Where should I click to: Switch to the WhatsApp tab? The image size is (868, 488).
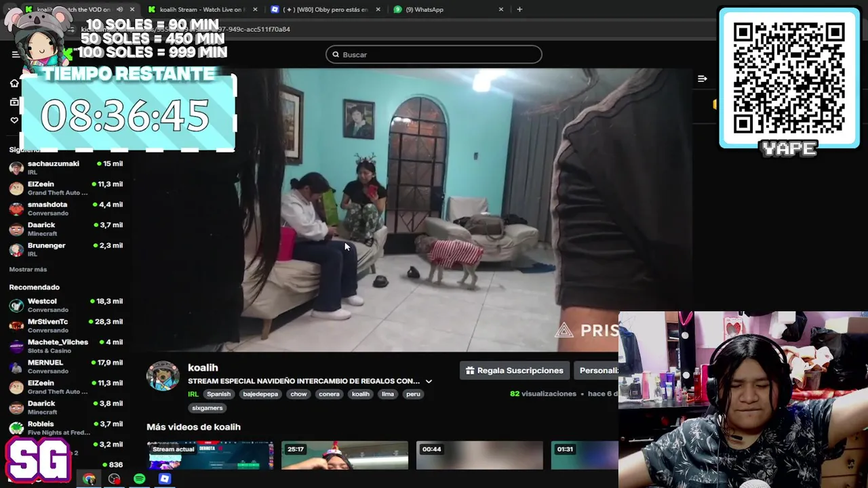tap(448, 9)
